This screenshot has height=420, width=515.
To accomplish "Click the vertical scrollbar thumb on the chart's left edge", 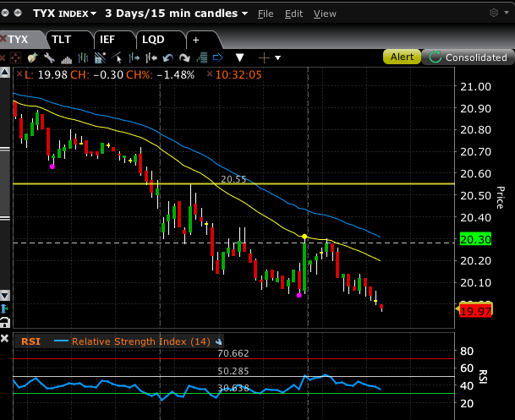I will [5, 183].
